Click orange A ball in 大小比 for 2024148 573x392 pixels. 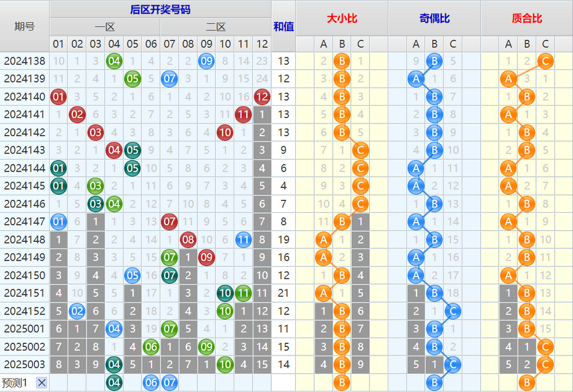[324, 240]
